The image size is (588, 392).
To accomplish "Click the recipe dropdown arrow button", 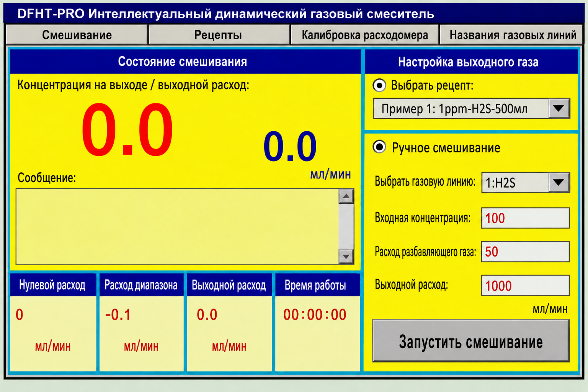I will [559, 109].
